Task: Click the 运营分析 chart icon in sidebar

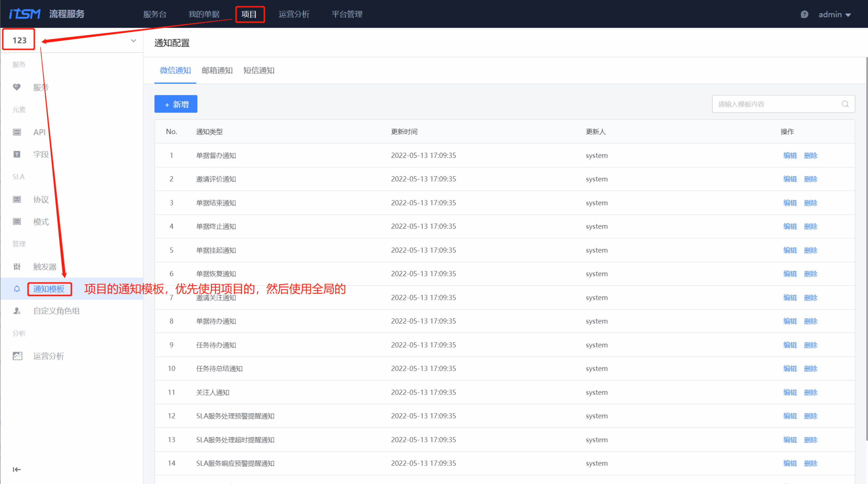Action: tap(17, 356)
